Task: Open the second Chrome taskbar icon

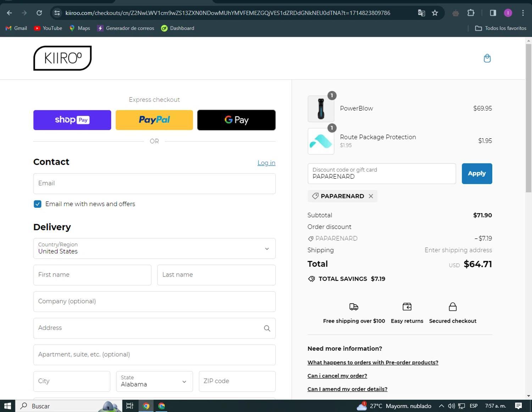Action: pyautogui.click(x=162, y=406)
